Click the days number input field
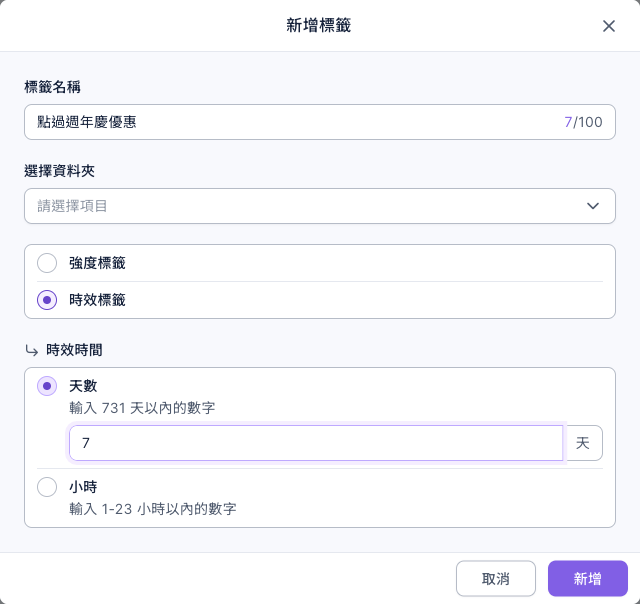Image resolution: width=640 pixels, height=604 pixels. (x=316, y=443)
